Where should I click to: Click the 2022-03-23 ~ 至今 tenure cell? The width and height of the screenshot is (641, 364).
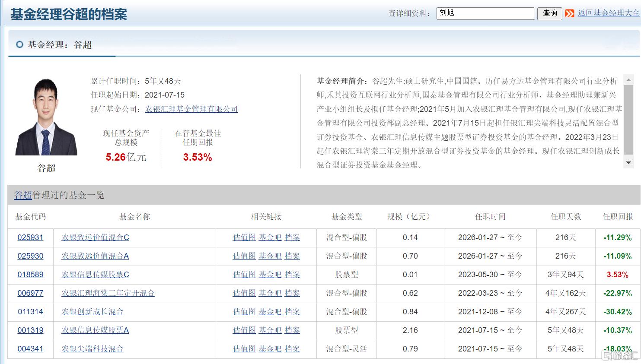tap(490, 293)
